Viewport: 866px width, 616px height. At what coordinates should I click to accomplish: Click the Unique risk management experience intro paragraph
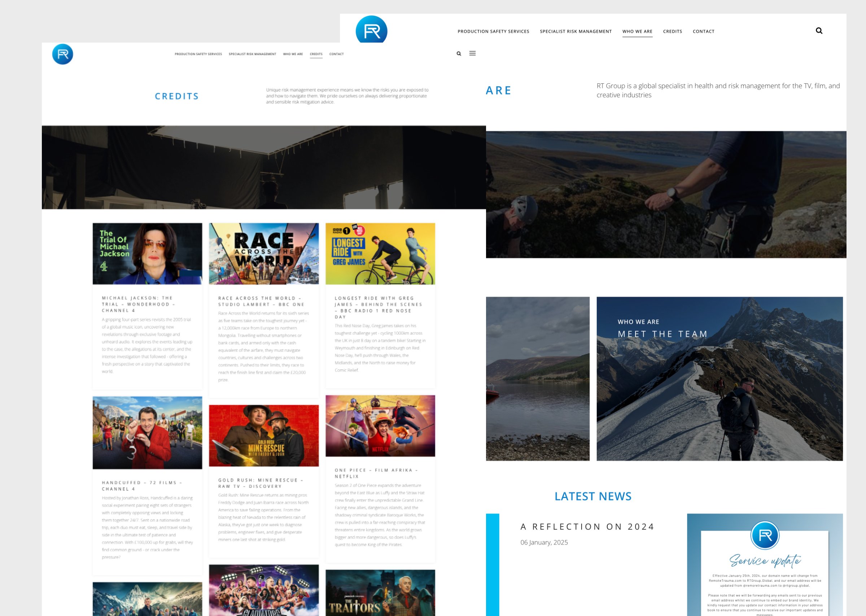click(347, 96)
